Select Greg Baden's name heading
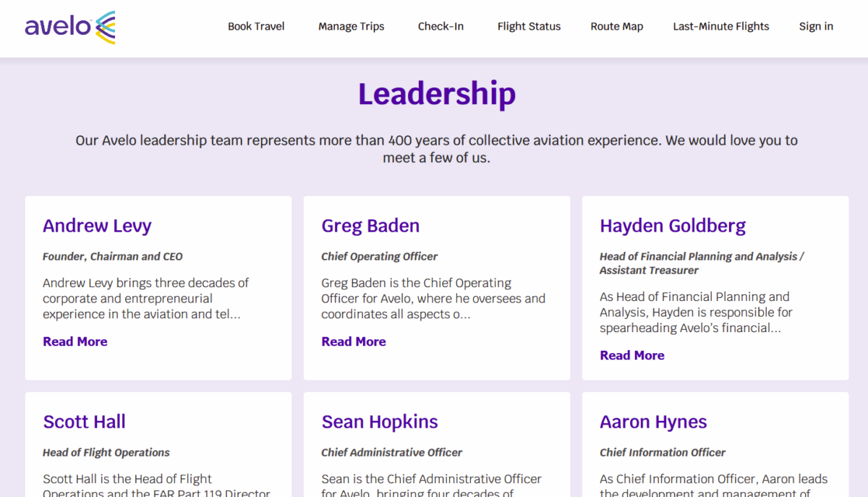Viewport: 868px width, 497px height. tap(370, 226)
